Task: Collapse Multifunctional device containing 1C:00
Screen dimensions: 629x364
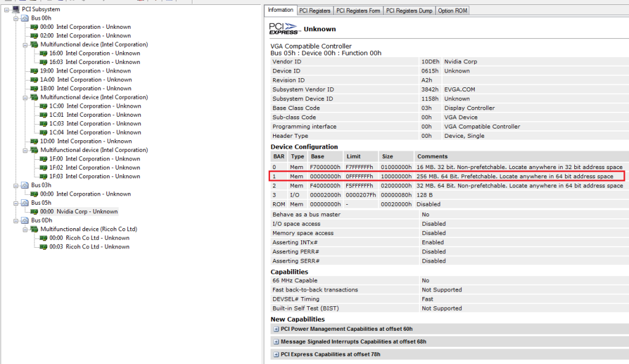Action: (x=25, y=98)
